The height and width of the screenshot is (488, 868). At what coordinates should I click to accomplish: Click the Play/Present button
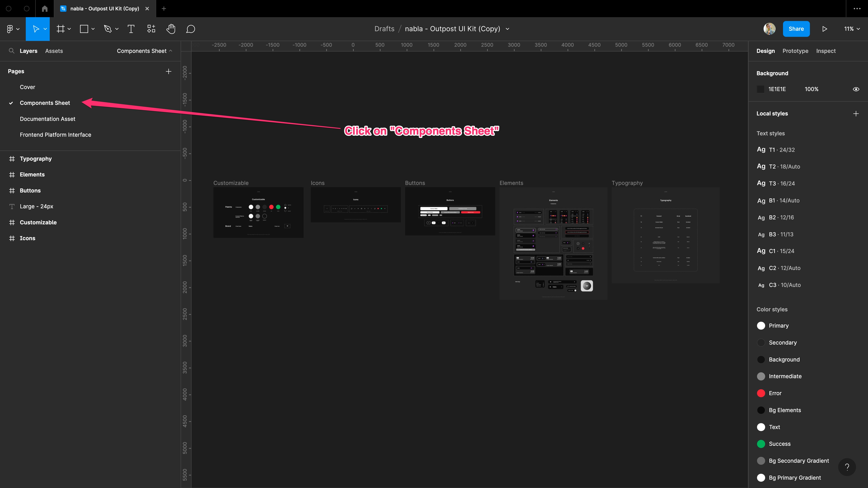pyautogui.click(x=825, y=29)
